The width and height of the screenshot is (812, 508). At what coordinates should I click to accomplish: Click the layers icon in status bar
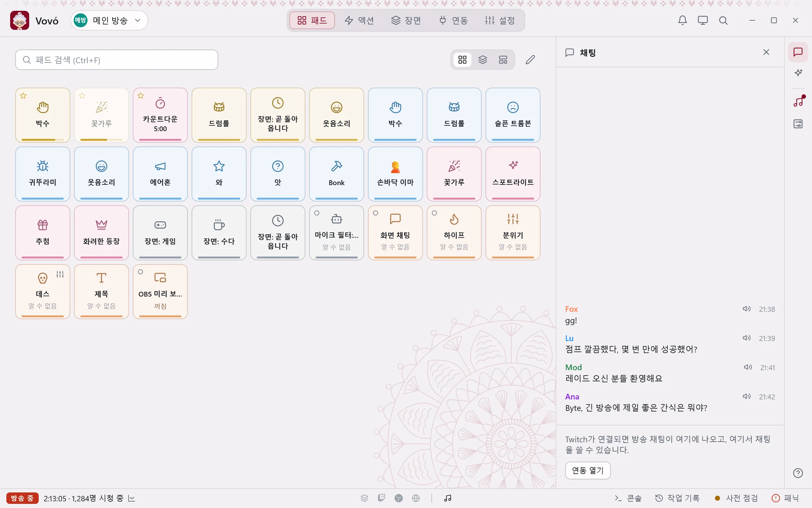pos(364,498)
